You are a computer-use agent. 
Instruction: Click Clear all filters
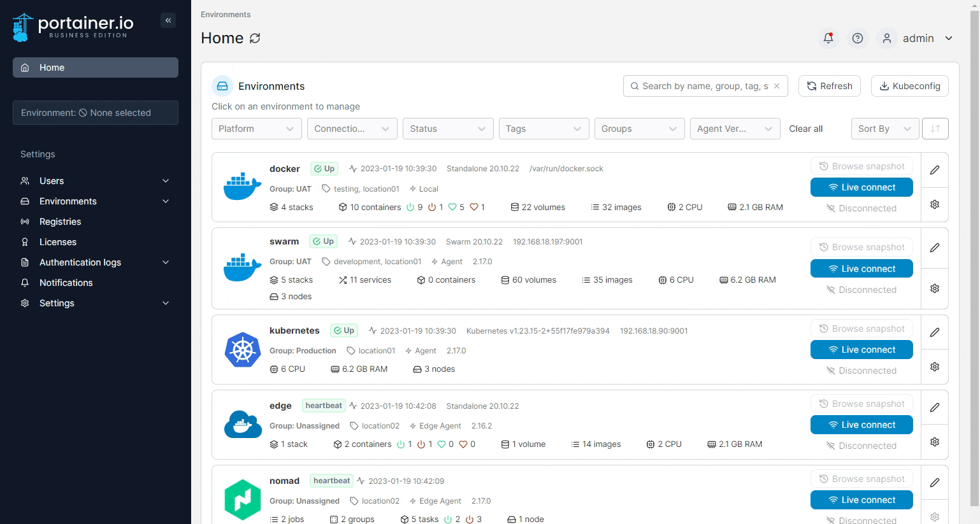(x=805, y=129)
